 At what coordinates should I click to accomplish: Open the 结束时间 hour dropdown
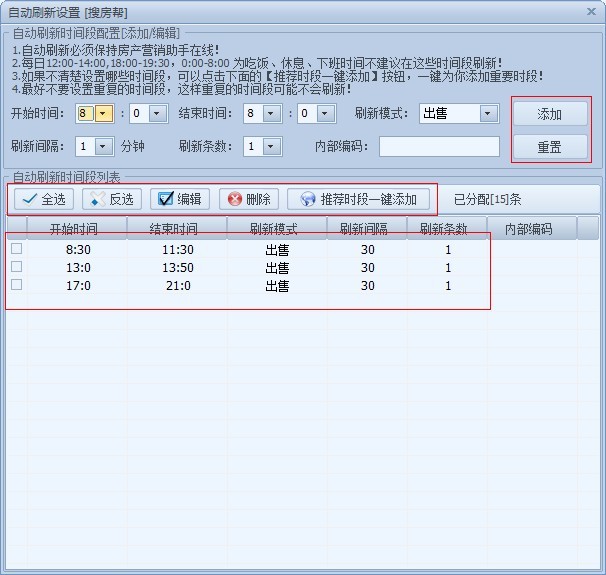272,114
